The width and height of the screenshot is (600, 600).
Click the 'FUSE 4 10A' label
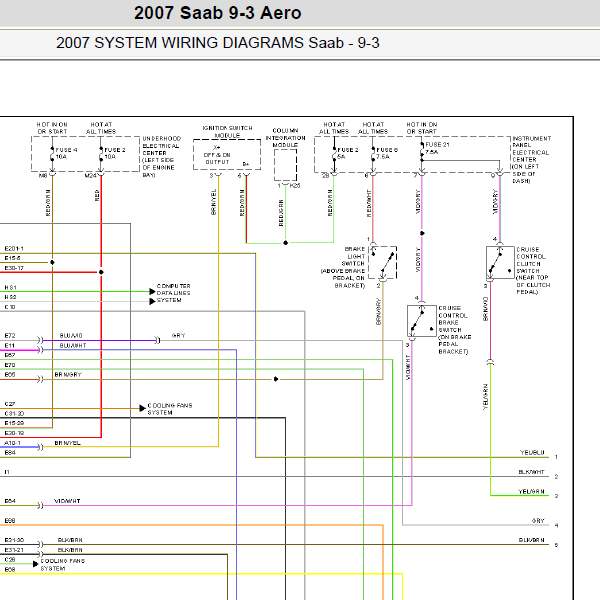[x=66, y=153]
